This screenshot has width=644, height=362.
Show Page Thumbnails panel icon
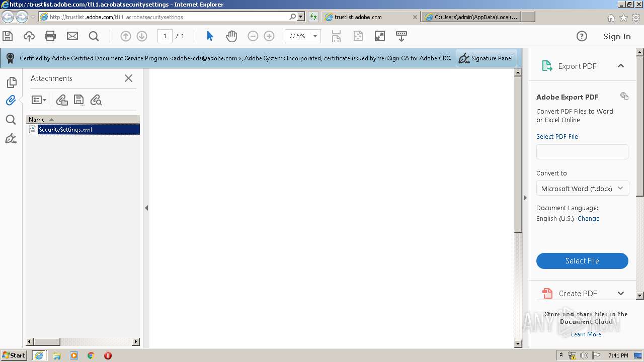click(11, 82)
